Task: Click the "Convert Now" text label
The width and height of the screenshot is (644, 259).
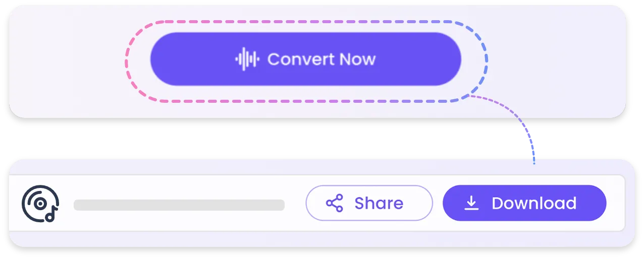Action: click(x=321, y=59)
